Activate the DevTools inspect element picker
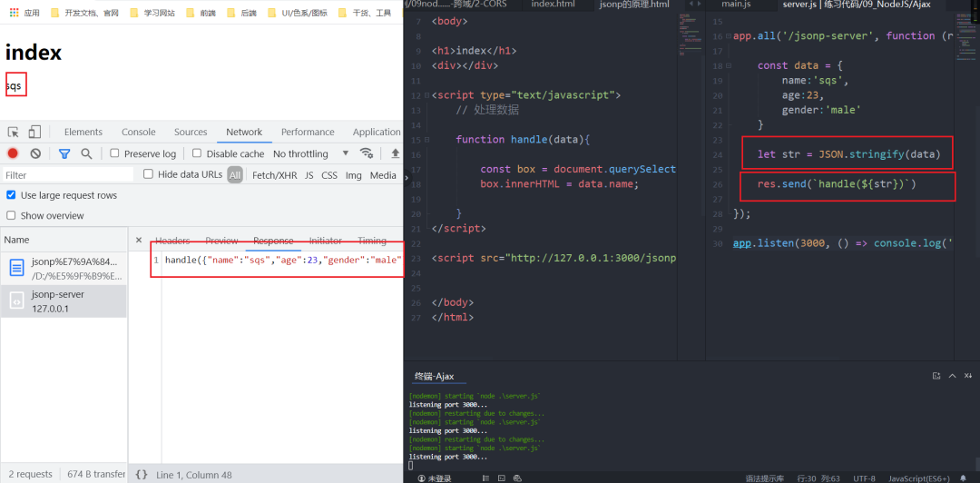This screenshot has height=483, width=980. [x=13, y=132]
